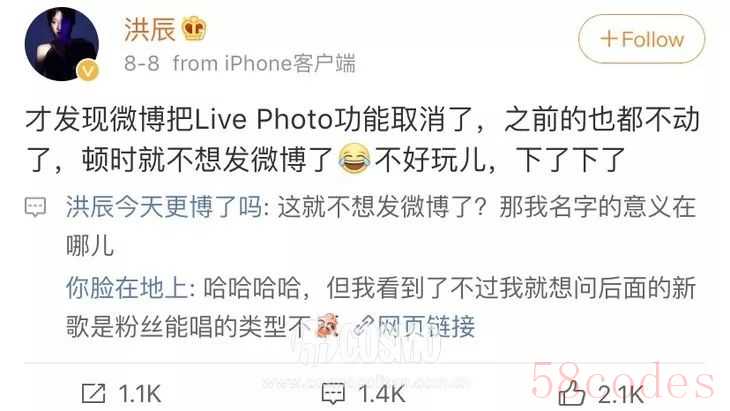Click the chain link icon
730x411 pixels.
[364, 325]
